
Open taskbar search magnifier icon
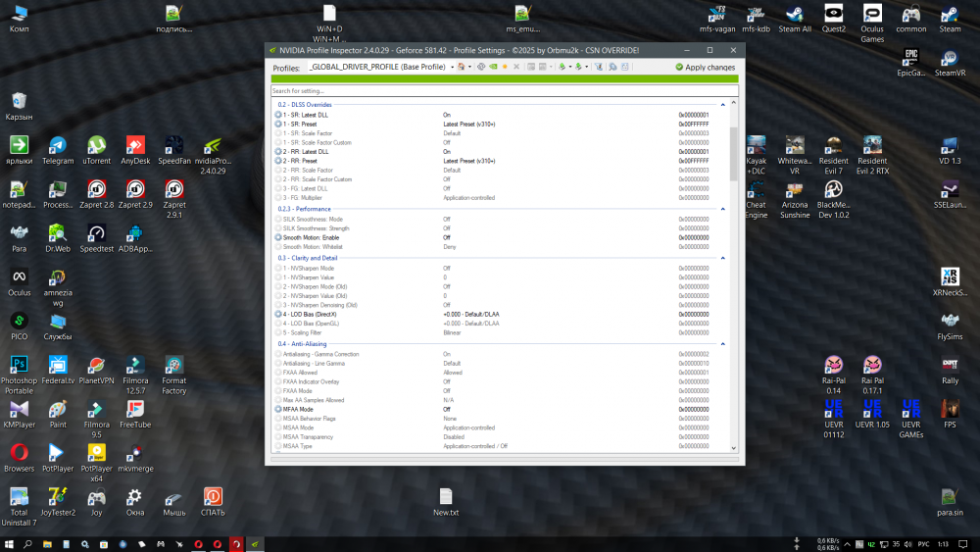click(x=27, y=544)
